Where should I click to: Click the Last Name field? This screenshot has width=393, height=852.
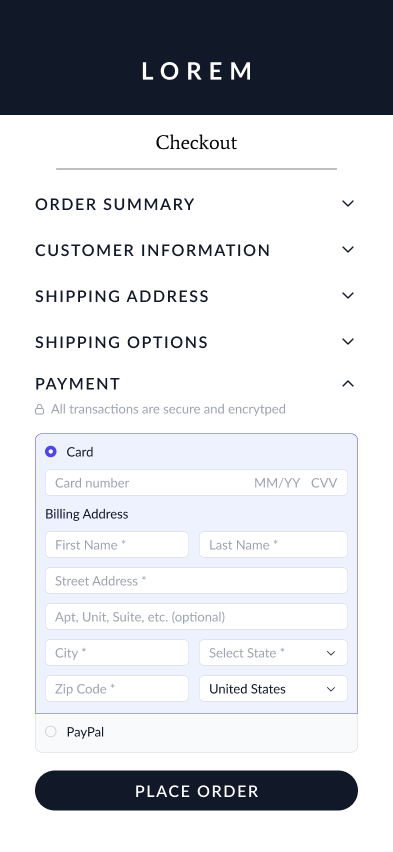click(273, 544)
